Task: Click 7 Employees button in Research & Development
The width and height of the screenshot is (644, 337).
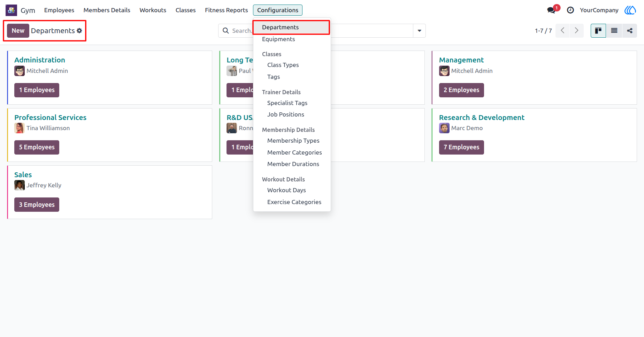Action: pos(461,147)
